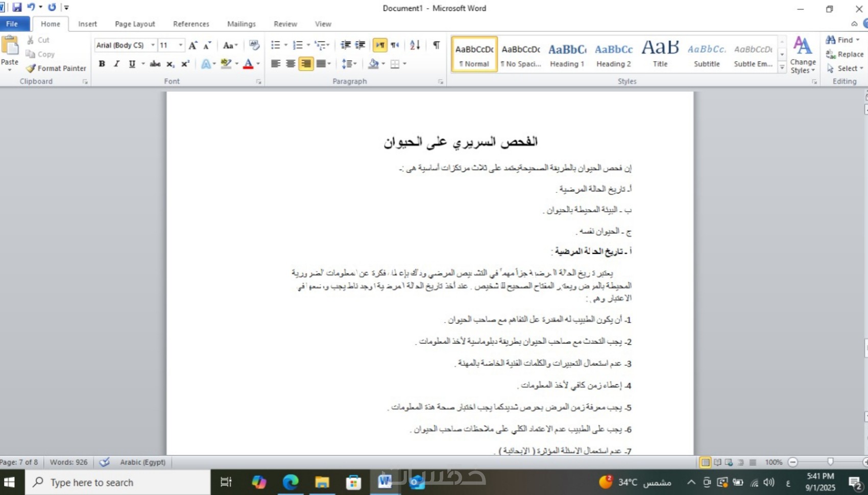Click the Save icon in quick access toolbar
868x495 pixels.
pyautogui.click(x=17, y=7)
